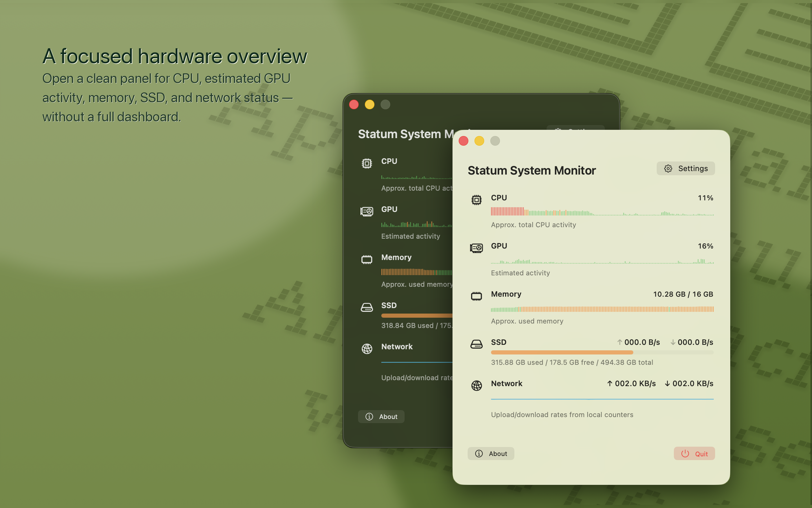Click the Memory label in the dark window
812x508 pixels.
point(396,257)
